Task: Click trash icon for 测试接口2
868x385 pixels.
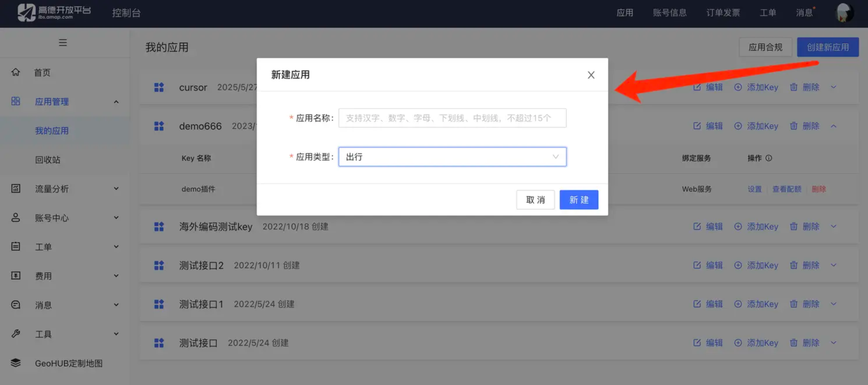Action: tap(793, 265)
